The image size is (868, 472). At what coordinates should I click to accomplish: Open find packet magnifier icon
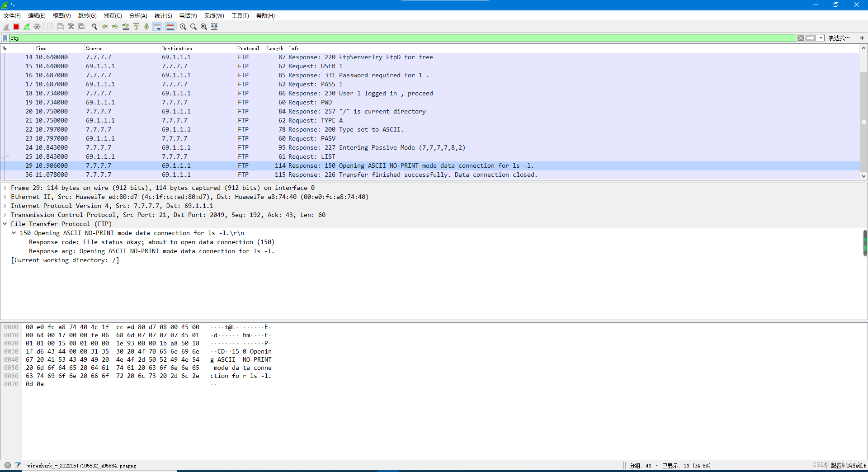tap(94, 27)
